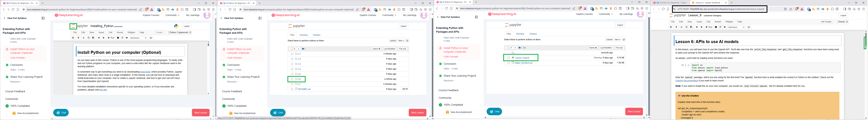The image size is (868, 120).
Task: Open the Anaconda link in the notebook text
Action: click(145, 72)
